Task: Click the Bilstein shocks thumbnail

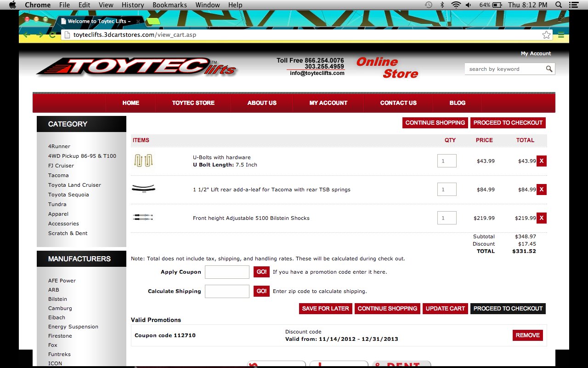Action: tap(143, 217)
